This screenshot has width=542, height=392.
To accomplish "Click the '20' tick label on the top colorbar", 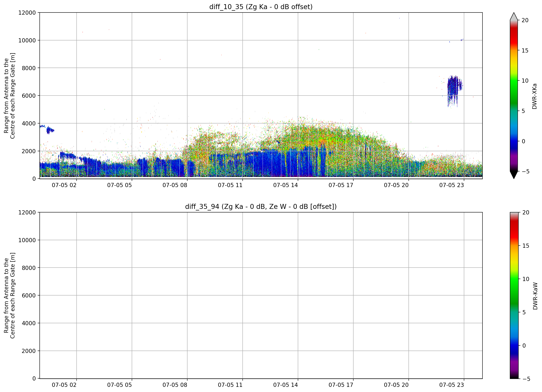I will point(525,20).
